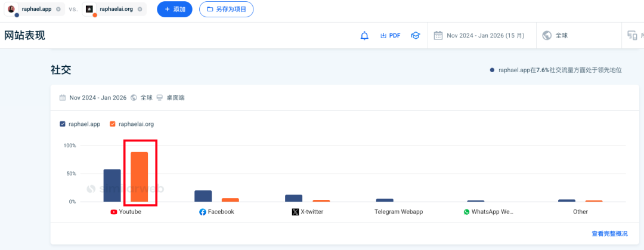Image resolution: width=644 pixels, height=250 pixels.
Task: Add another site with 添加 button
Action: (x=175, y=9)
